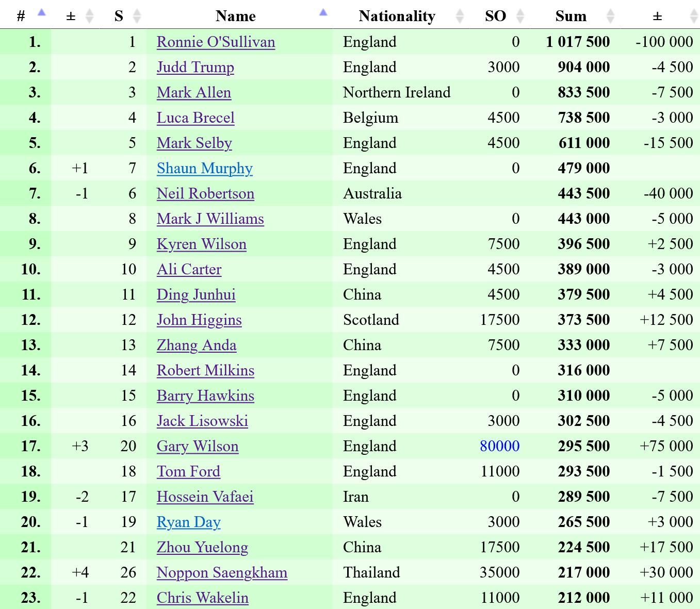Image resolution: width=700 pixels, height=609 pixels.
Task: Click the blue 80000 SO value
Action: pyautogui.click(x=499, y=446)
